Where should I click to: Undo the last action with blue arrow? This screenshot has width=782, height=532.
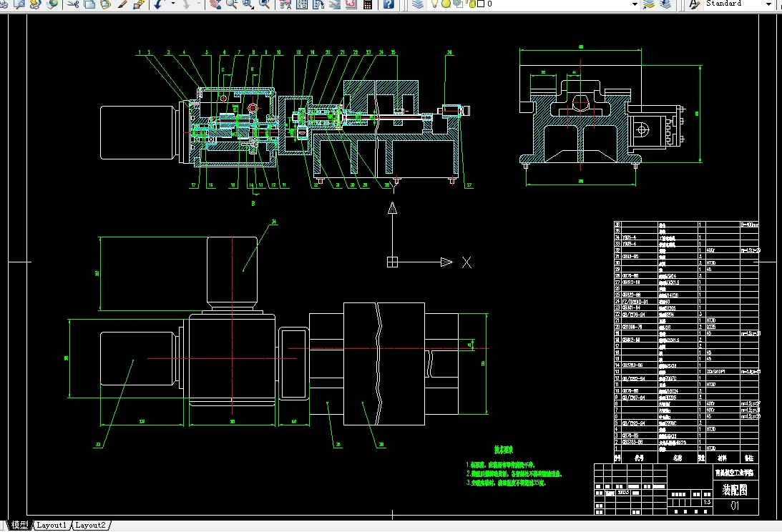[x=159, y=4]
